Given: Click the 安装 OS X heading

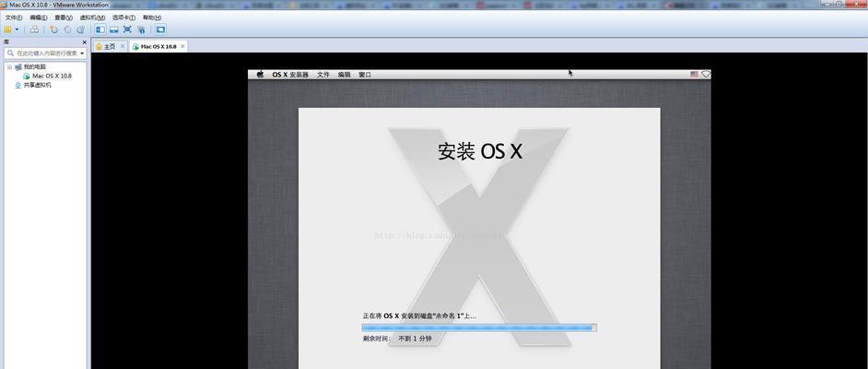Looking at the screenshot, I should click(x=480, y=151).
